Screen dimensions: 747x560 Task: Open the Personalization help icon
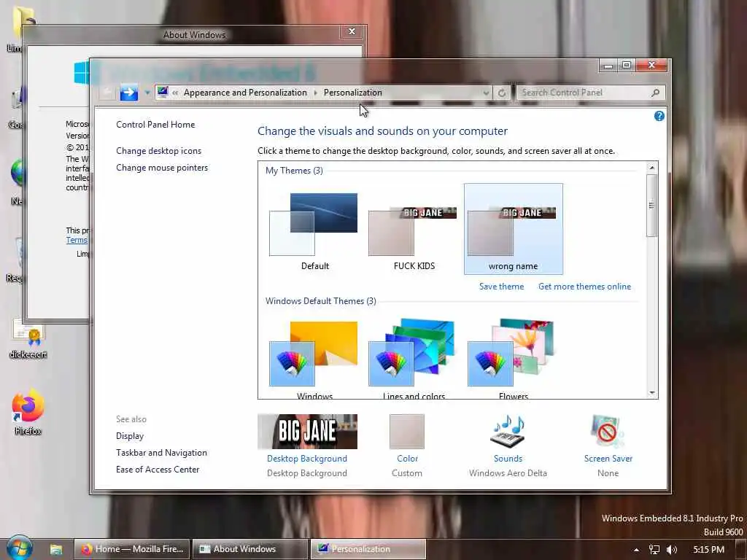[659, 116]
